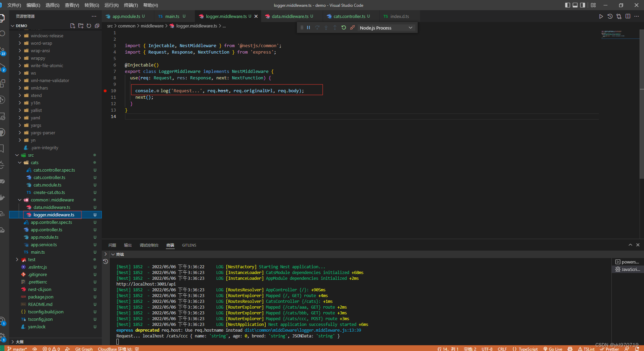Screen dimensions: 644x351
Task: Open package.json in explorer
Action: tap(41, 297)
